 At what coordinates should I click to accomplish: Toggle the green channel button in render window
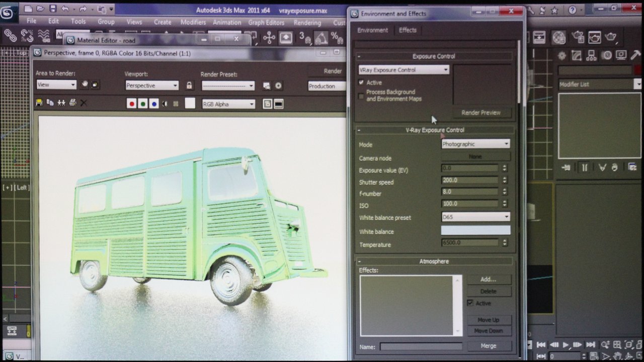pos(143,104)
